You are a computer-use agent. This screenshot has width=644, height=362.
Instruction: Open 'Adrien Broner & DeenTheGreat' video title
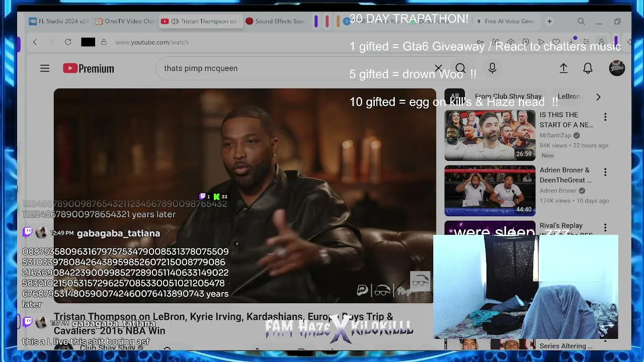tap(566, 175)
